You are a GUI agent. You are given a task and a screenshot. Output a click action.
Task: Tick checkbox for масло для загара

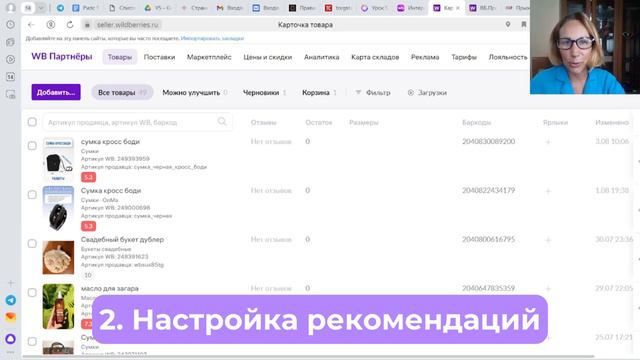32,293
